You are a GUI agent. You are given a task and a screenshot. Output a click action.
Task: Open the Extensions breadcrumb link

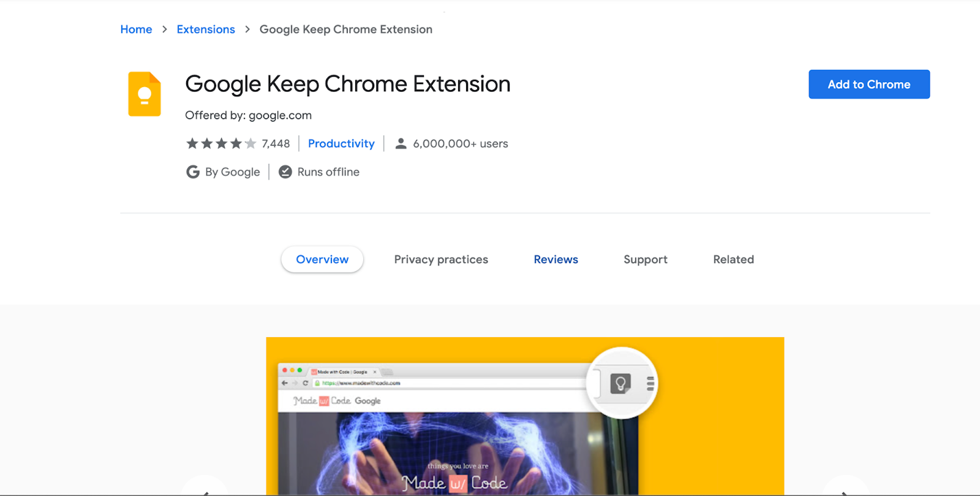[x=206, y=29]
